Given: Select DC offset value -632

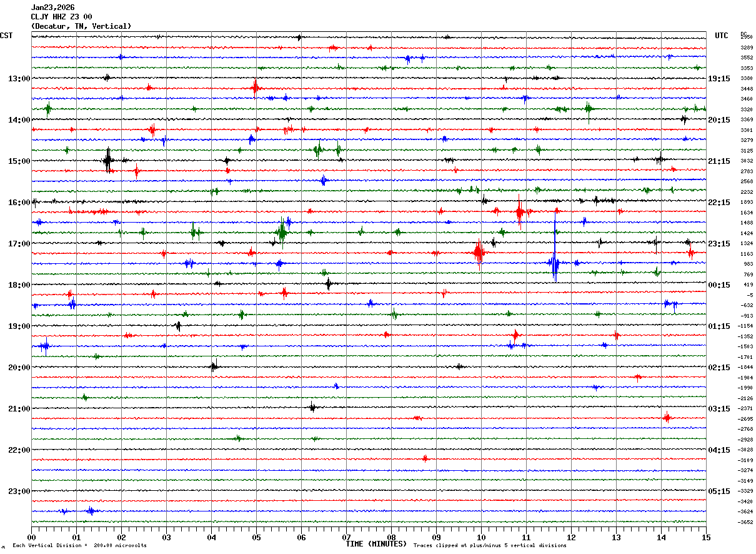Looking at the screenshot, I should pos(747,305).
